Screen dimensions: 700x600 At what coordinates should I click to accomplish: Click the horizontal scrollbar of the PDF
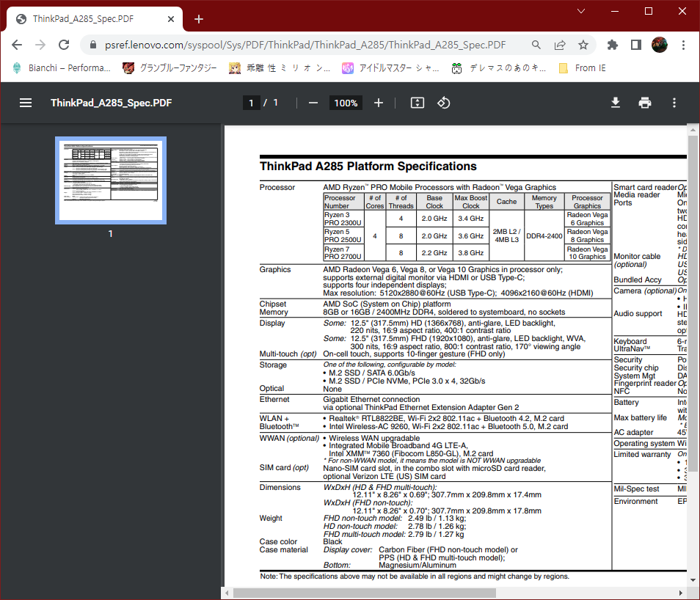pos(364,593)
